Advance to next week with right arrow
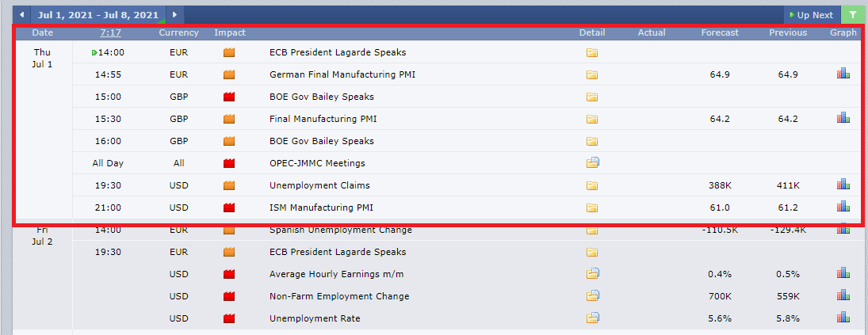868x335 pixels. pos(175,15)
